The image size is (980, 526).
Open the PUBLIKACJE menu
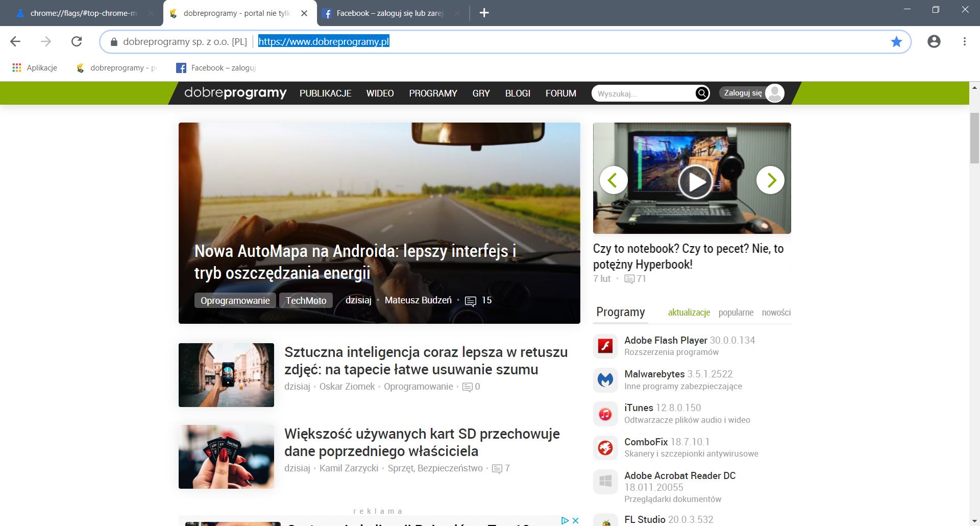click(x=326, y=93)
